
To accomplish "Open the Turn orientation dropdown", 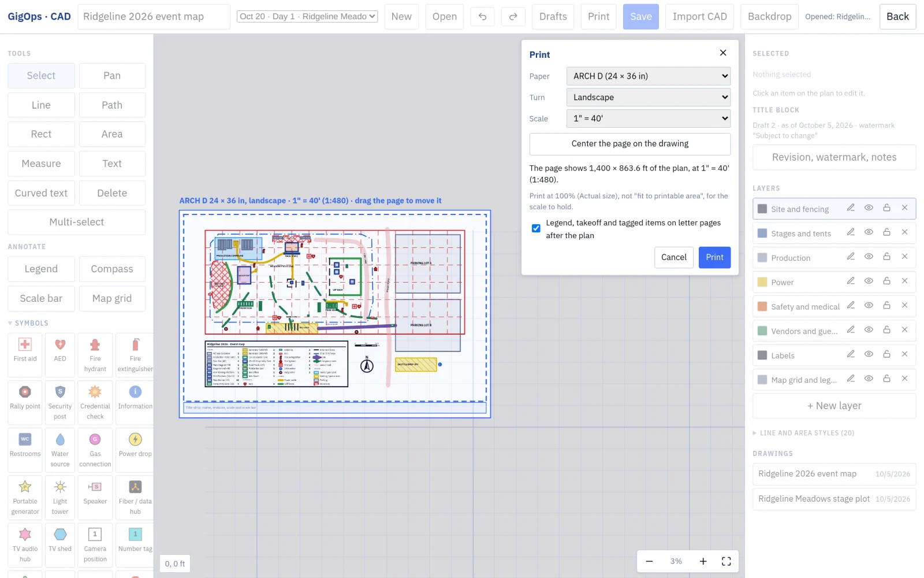I will 648,98.
